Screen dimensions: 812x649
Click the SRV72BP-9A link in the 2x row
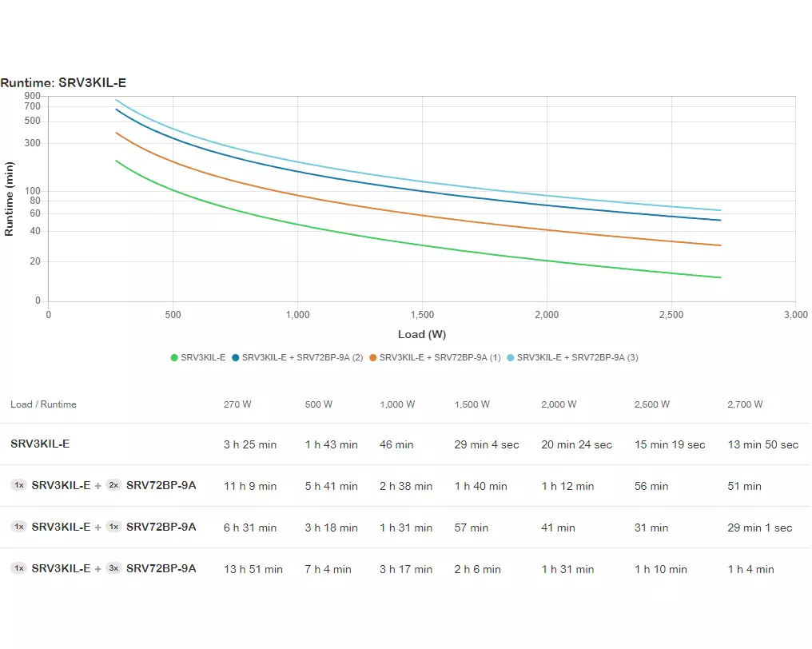point(161,485)
